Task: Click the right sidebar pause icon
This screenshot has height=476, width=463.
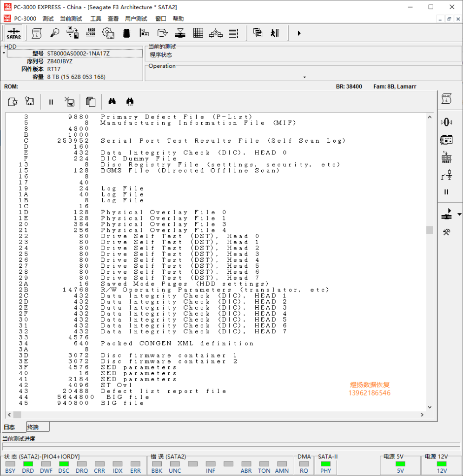Action: coord(446,192)
